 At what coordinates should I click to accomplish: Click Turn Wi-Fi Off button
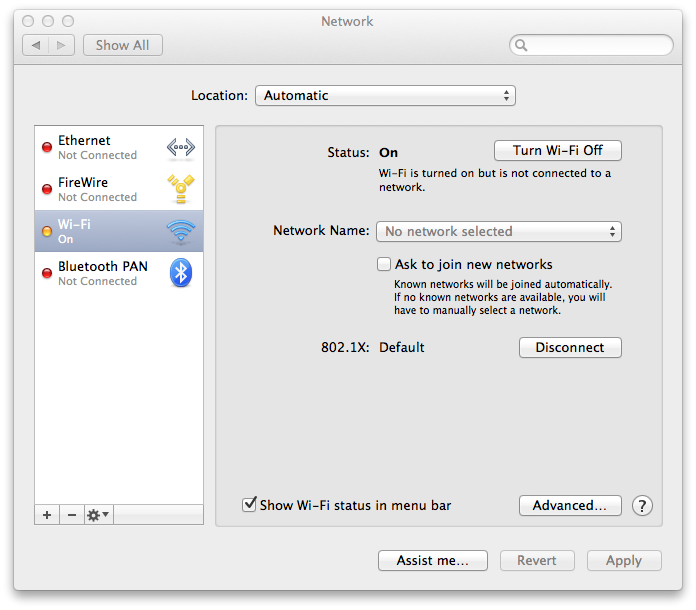(x=558, y=151)
